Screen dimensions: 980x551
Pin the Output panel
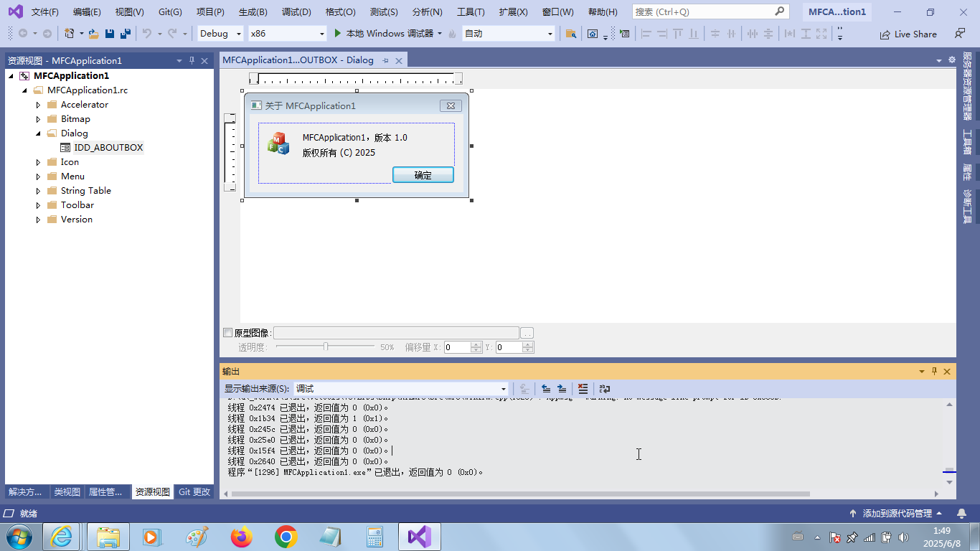(934, 372)
